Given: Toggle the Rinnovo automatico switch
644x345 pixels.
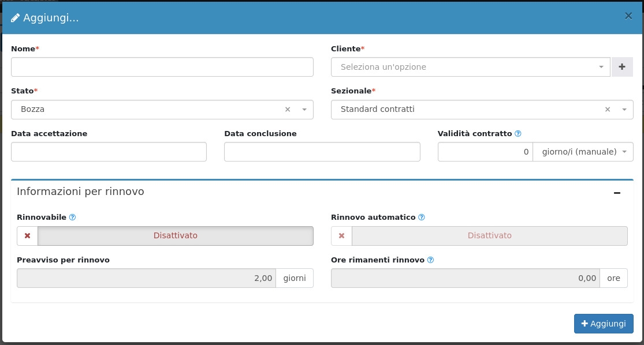Looking at the screenshot, I should 489,236.
